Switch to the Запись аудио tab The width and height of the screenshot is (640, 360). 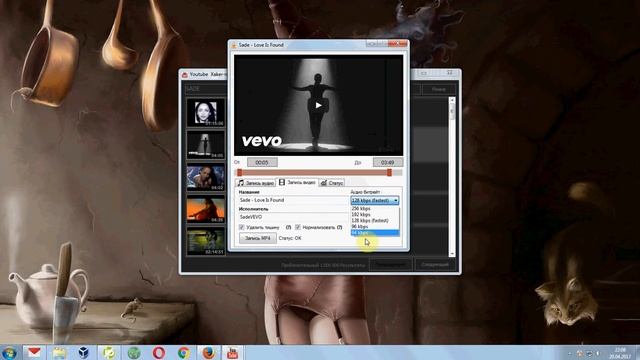(256, 183)
